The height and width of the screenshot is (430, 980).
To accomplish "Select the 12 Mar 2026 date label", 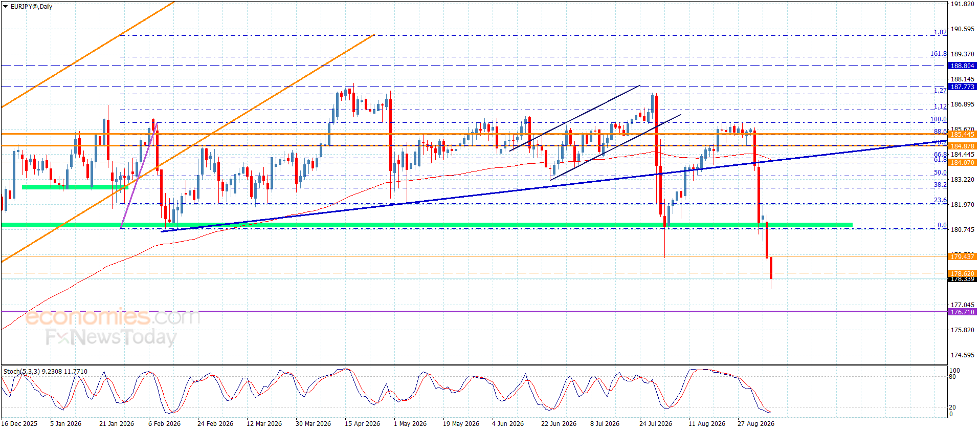I will 264,423.
